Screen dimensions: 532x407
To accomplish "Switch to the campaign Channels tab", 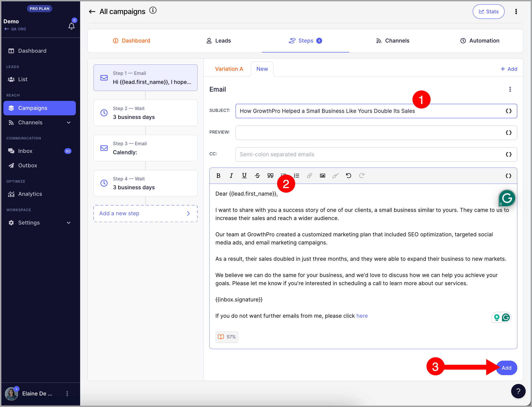I will coord(393,41).
